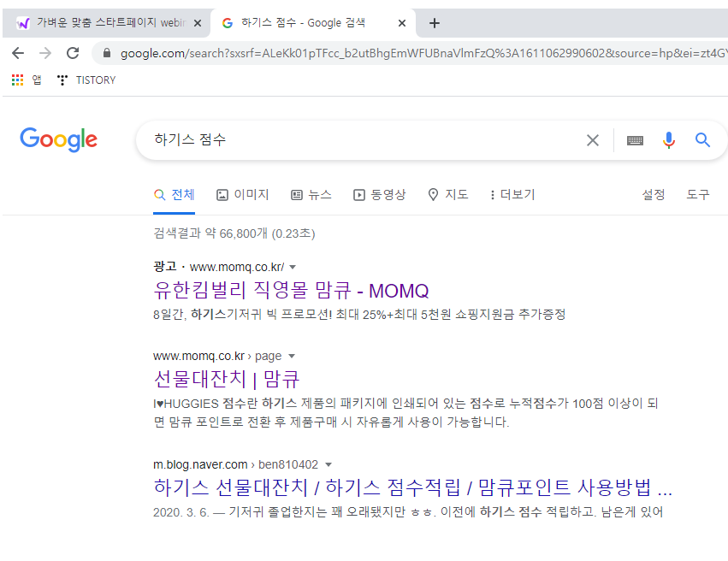The height and width of the screenshot is (561, 728).
Task: Switch to the 동영상 tab
Action: pos(379,194)
